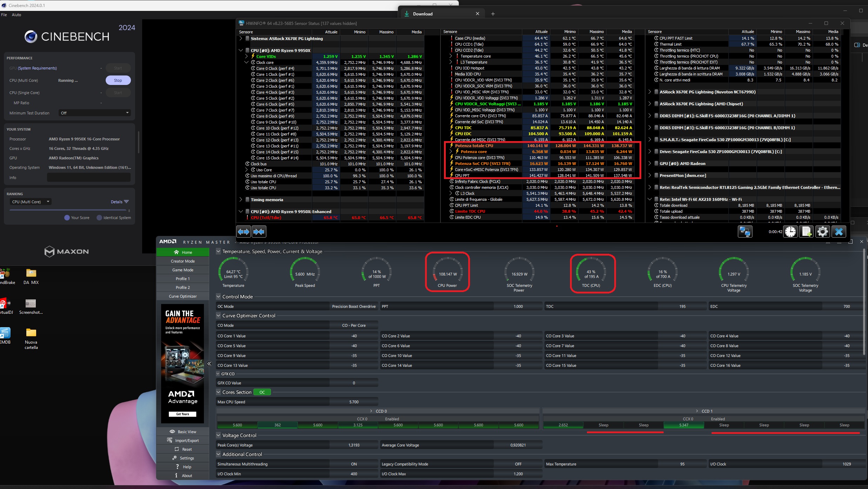Select Nuova cartella desktop folder
Screen dimensions: 868x489
(x=31, y=338)
